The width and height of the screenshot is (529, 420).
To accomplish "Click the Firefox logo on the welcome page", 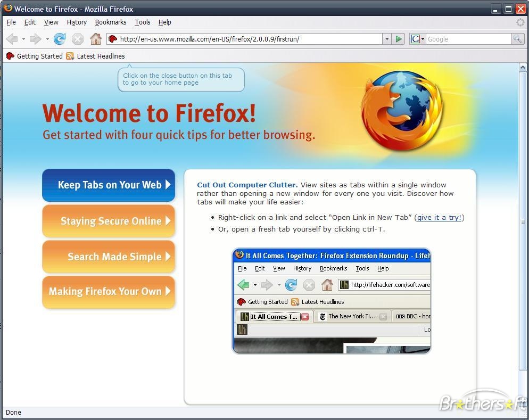I will (x=402, y=110).
